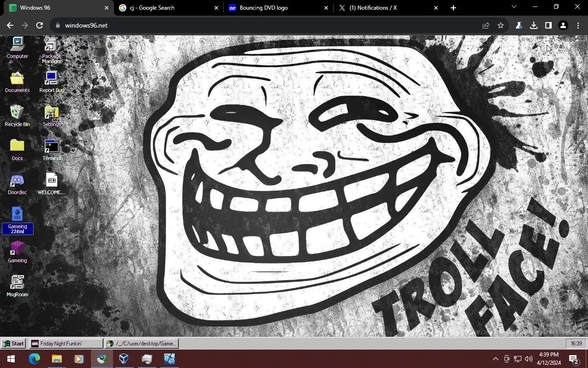Launch the Report Bug shortcut
Image resolution: width=588 pixels, height=368 pixels.
(51, 82)
